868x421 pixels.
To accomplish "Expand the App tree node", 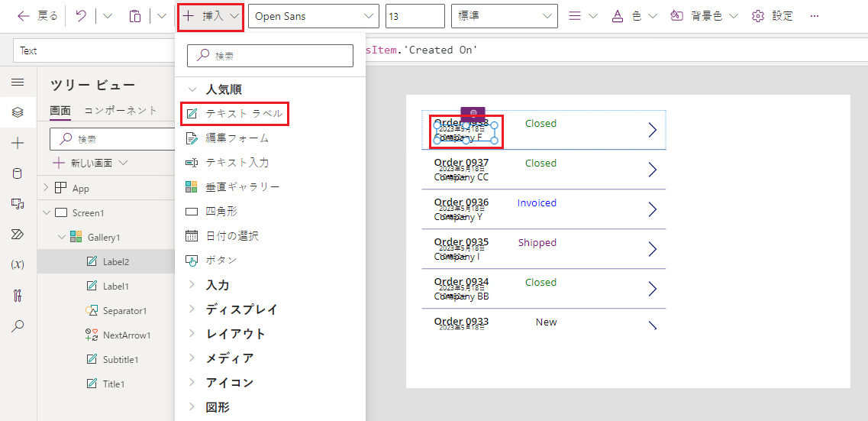I will (x=45, y=188).
